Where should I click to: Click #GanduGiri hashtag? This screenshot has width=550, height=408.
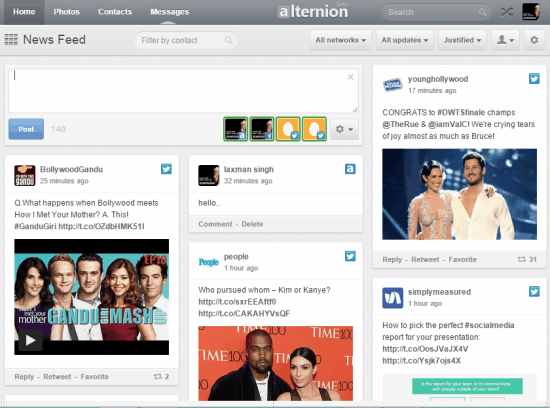[x=35, y=226]
